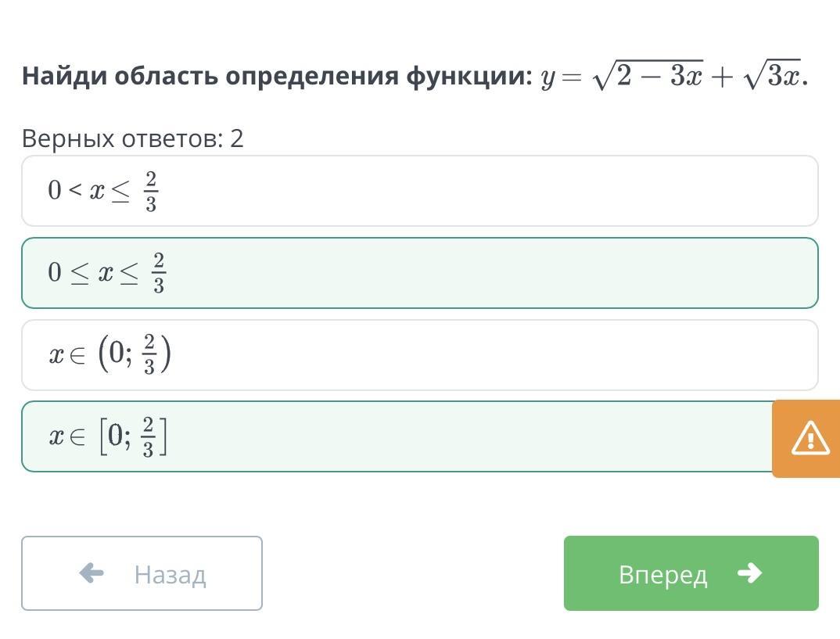Click the x ∈ symbol of the highlighted bracket option

tap(67, 436)
